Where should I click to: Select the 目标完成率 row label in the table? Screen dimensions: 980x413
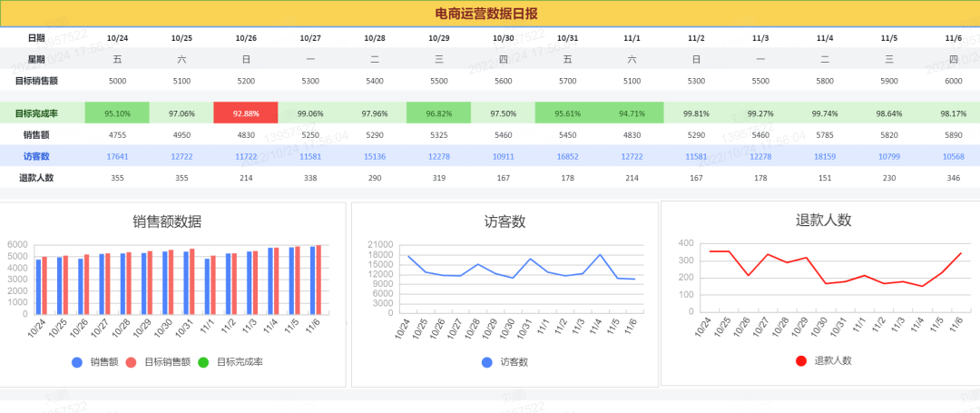click(x=36, y=113)
